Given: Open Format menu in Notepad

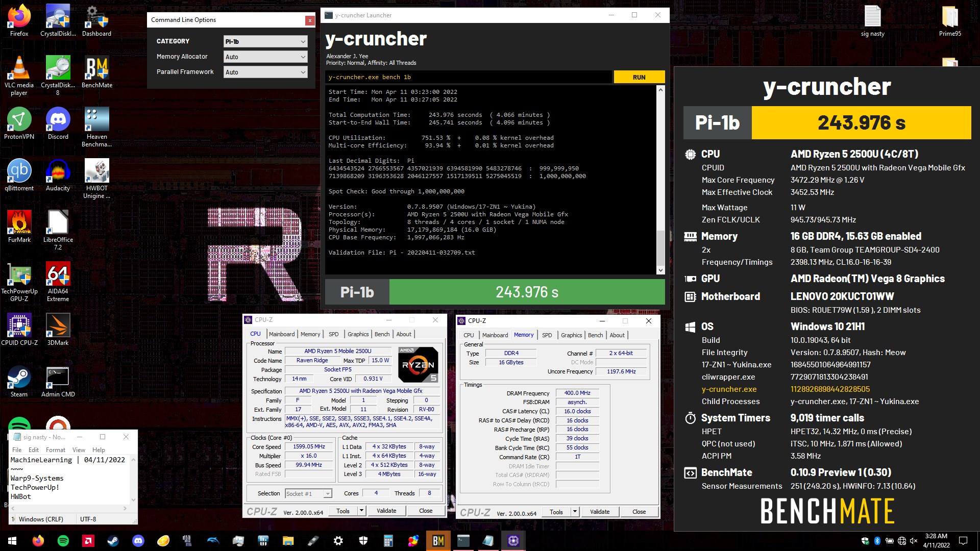Looking at the screenshot, I should [56, 450].
